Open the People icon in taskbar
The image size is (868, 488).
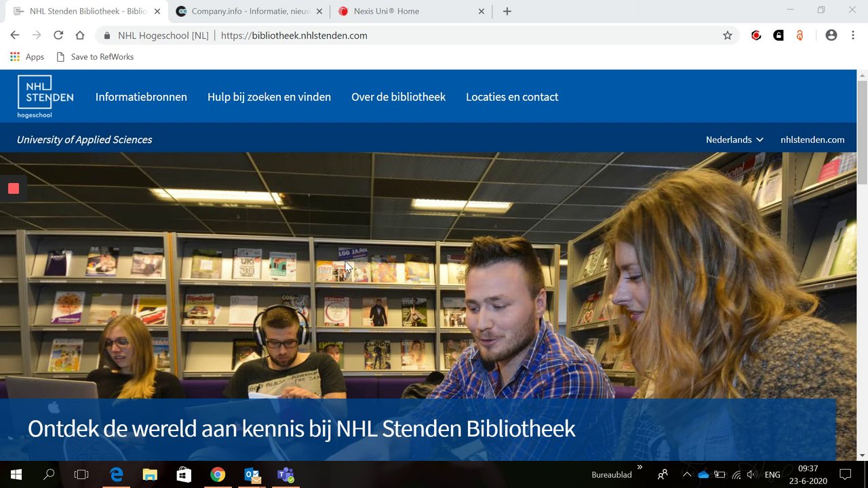tap(663, 474)
